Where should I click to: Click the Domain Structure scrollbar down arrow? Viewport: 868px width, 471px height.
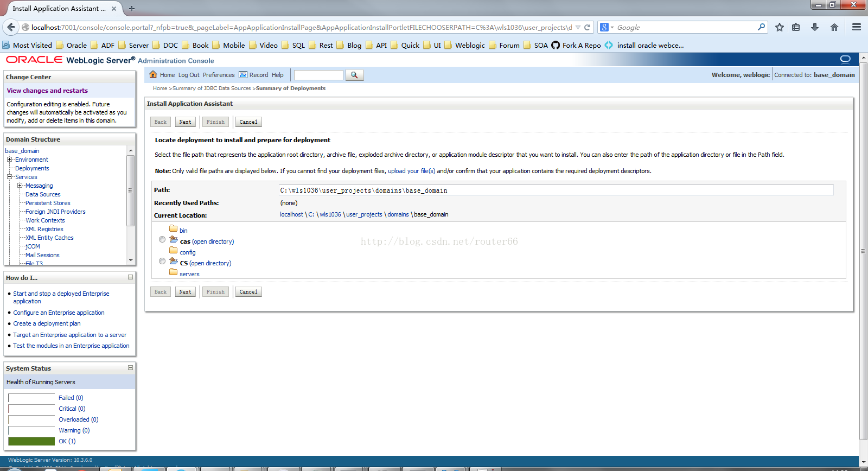pos(130,260)
